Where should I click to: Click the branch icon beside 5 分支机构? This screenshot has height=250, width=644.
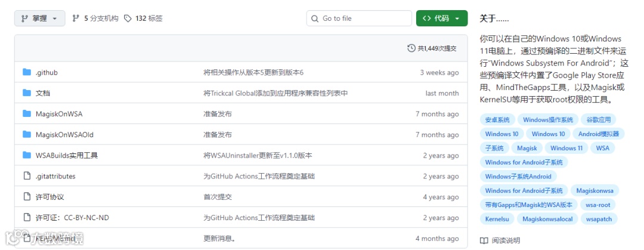(76, 18)
